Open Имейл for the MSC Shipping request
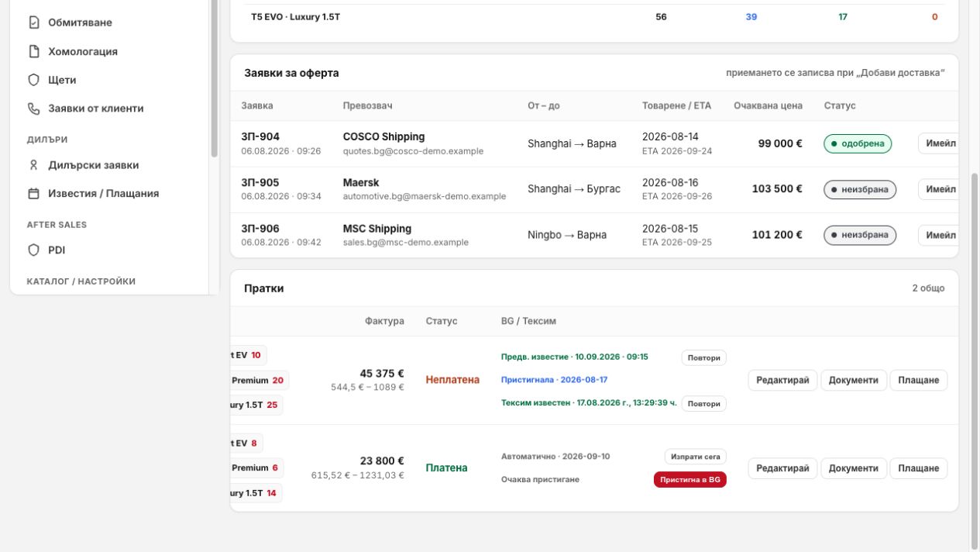Image resolution: width=980 pixels, height=552 pixels. [939, 236]
